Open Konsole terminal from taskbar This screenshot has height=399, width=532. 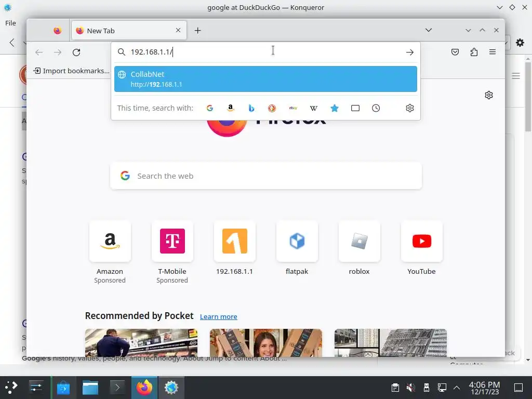click(117, 387)
